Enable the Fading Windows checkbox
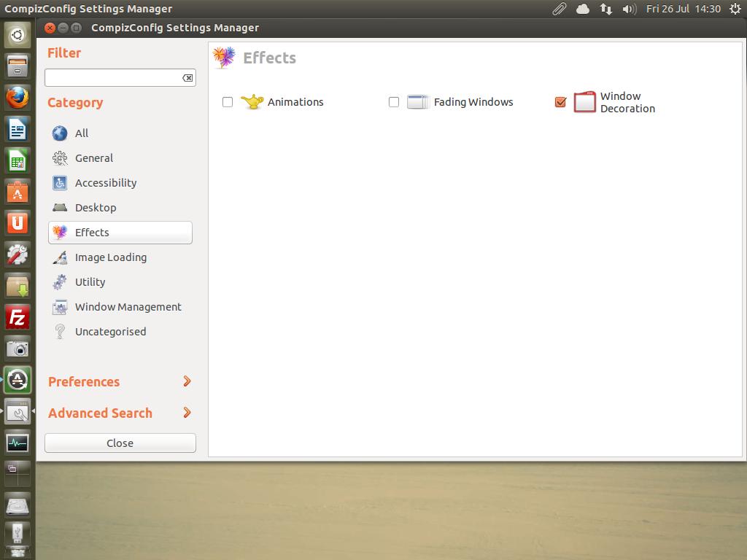This screenshot has width=747, height=560. coord(394,102)
